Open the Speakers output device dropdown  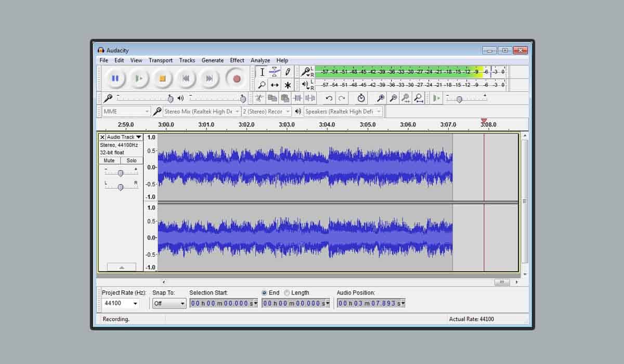coord(343,111)
